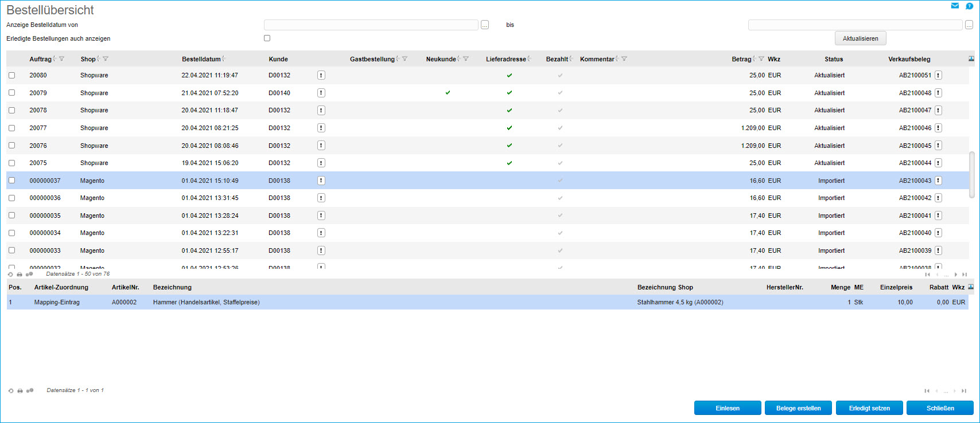The image size is (980, 423).
Task: Open the mail envelope icon at top right
Action: coord(955,6)
